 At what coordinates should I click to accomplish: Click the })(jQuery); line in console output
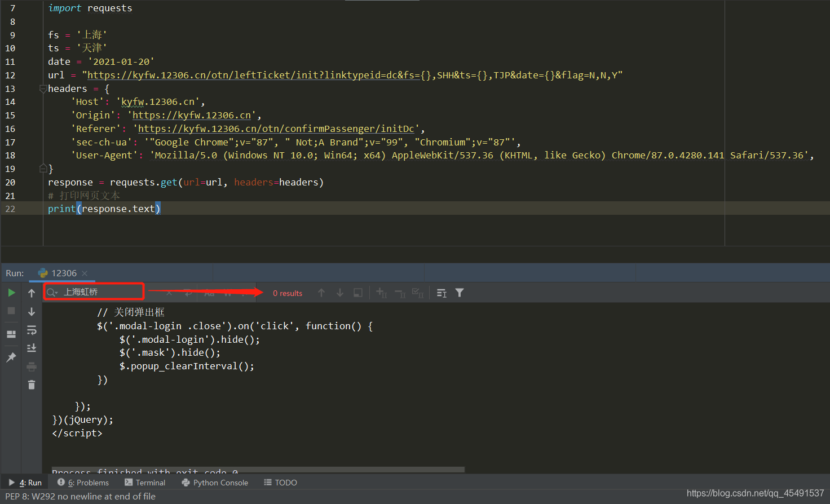[x=83, y=419]
